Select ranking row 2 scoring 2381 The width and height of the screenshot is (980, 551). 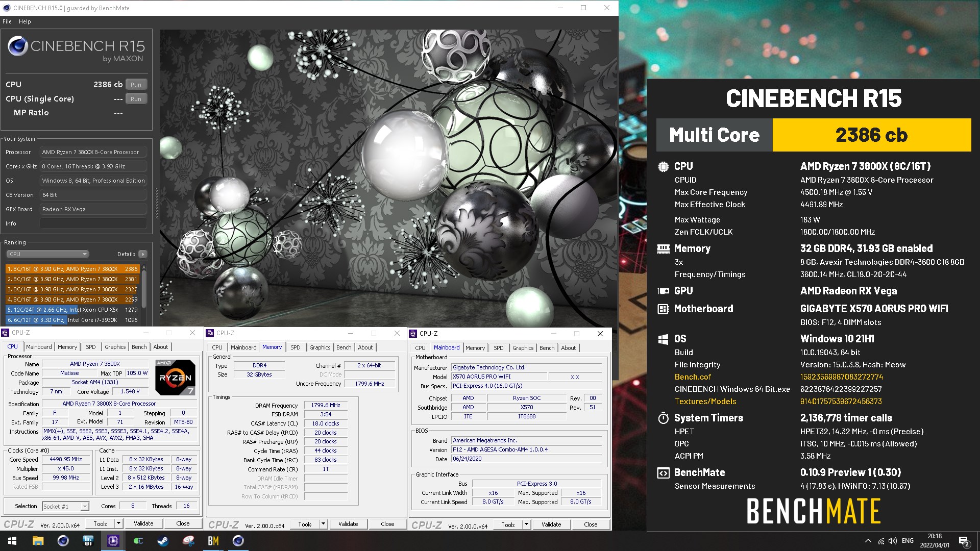(72, 279)
